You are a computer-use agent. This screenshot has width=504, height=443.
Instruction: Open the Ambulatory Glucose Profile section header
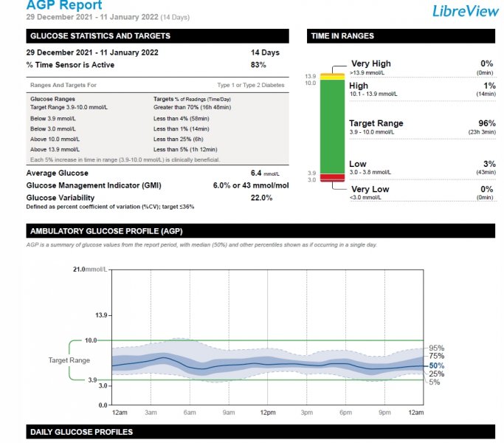click(100, 232)
